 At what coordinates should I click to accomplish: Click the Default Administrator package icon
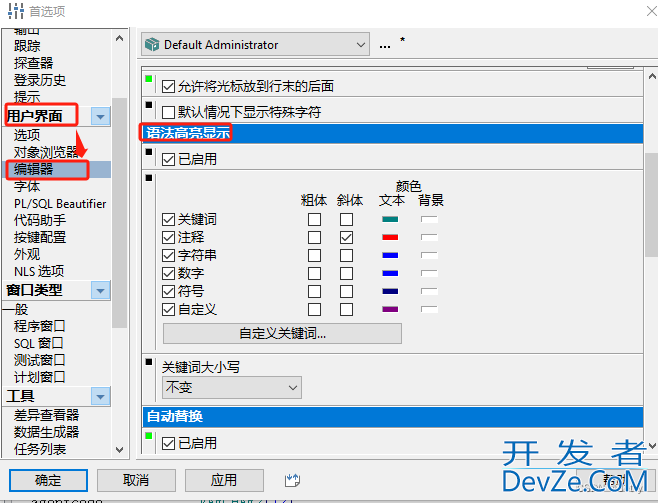[152, 44]
